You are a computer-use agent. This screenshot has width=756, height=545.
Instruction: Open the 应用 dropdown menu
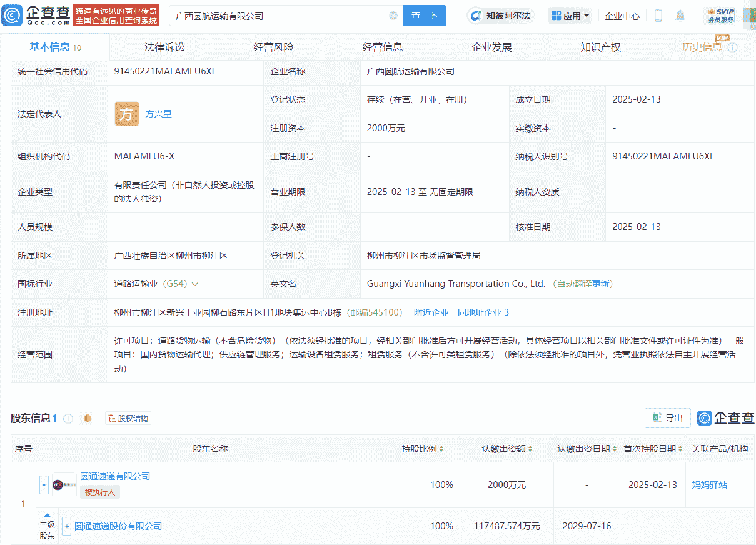point(570,15)
